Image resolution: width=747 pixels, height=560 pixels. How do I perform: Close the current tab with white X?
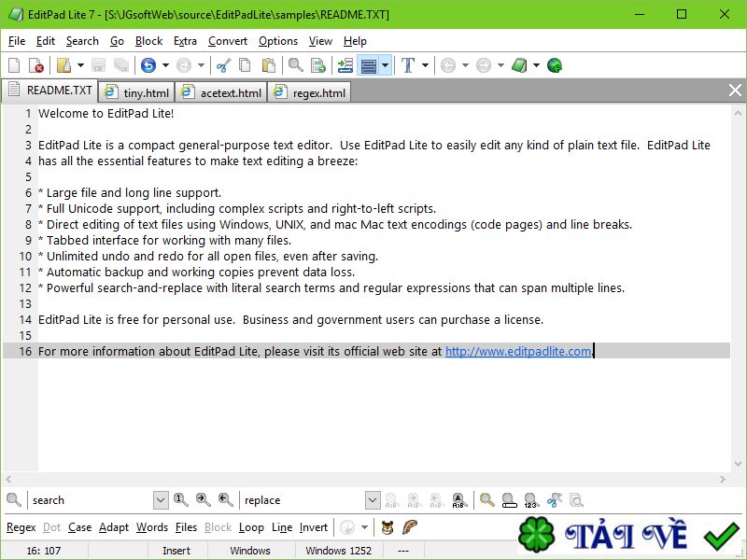(x=735, y=90)
